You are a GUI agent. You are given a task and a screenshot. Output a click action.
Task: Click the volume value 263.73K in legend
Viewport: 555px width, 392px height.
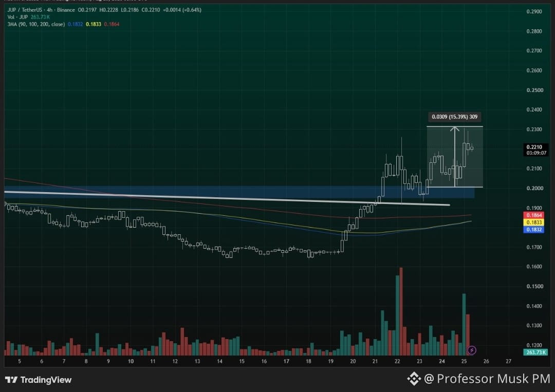coord(41,17)
